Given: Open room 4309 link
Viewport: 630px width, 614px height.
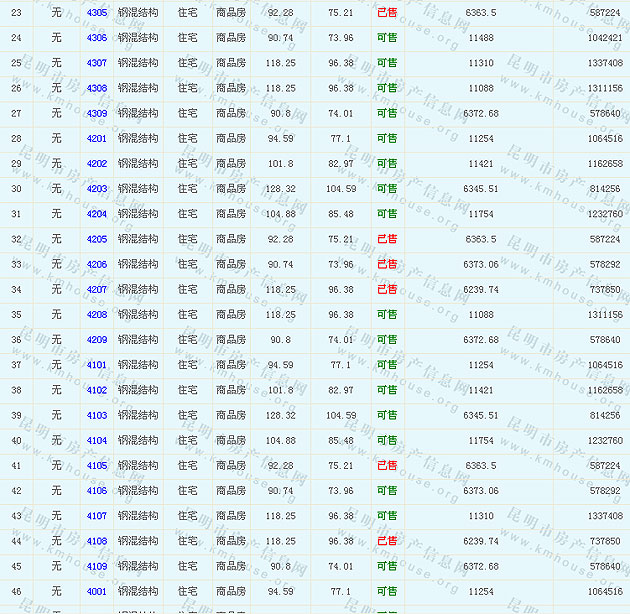Looking at the screenshot, I should [97, 113].
